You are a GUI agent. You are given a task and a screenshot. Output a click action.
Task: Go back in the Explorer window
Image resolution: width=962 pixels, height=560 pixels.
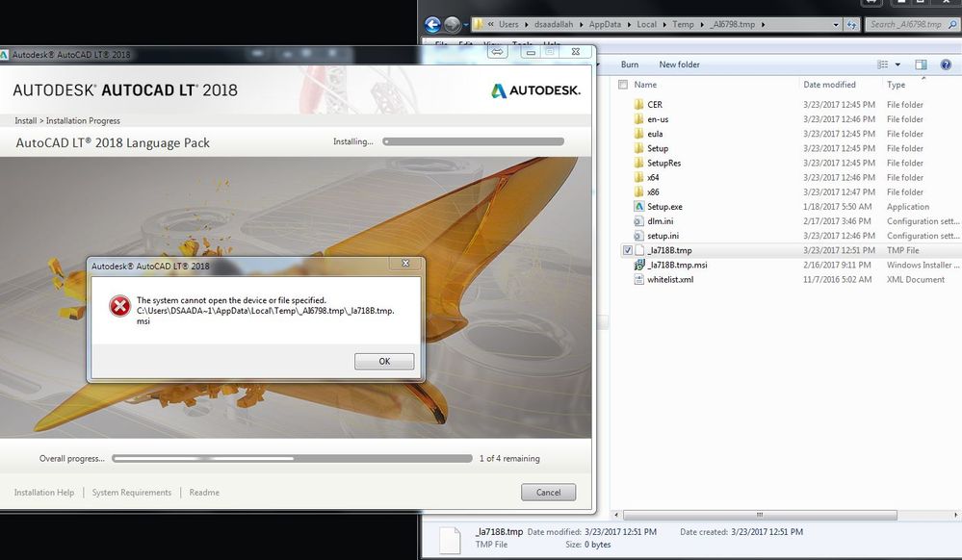[x=432, y=24]
